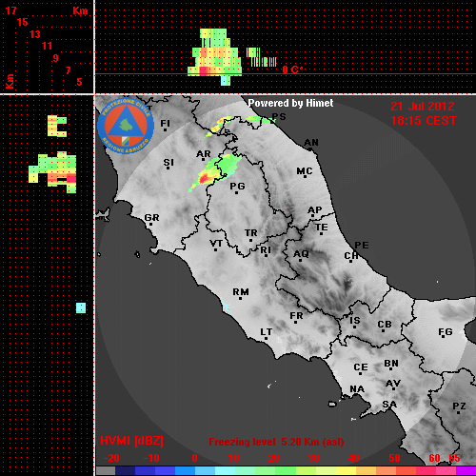Click the magenta swatch ending the dBZ color bar

(x=466, y=470)
